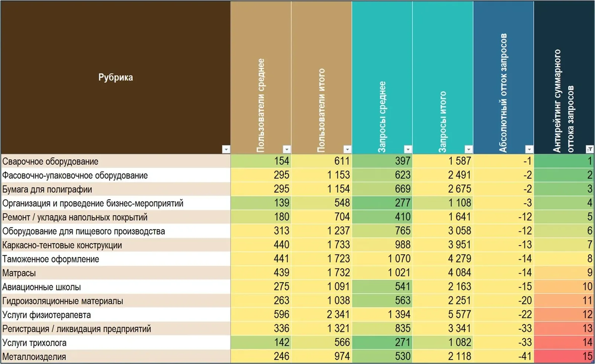Select the Бумага для полиграфии cell
The image size is (595, 364).
tap(116, 189)
